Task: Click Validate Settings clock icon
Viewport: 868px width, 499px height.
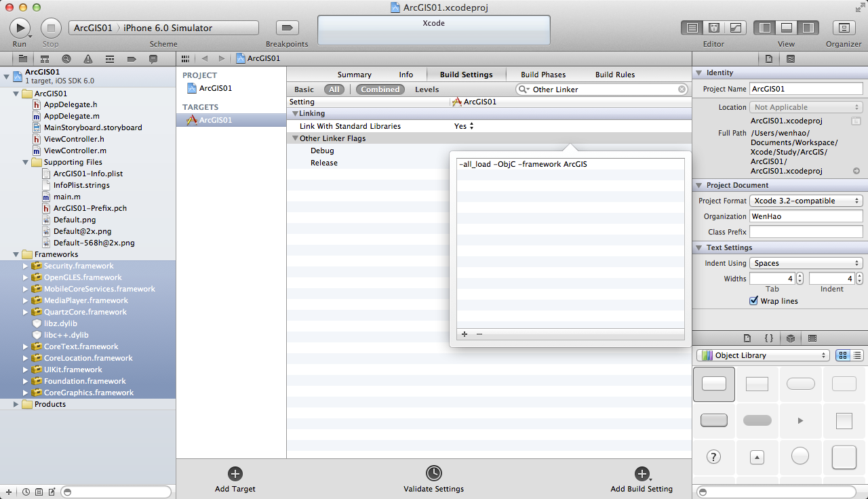Action: pyautogui.click(x=433, y=474)
